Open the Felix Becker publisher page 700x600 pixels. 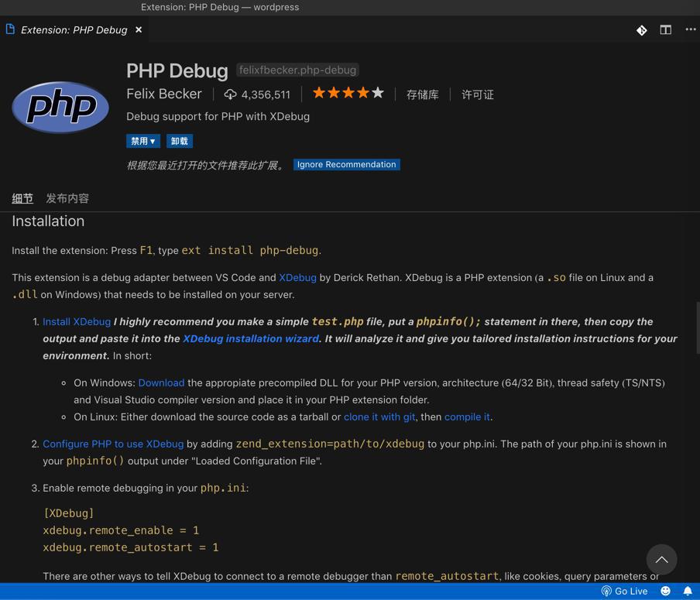[x=164, y=94]
